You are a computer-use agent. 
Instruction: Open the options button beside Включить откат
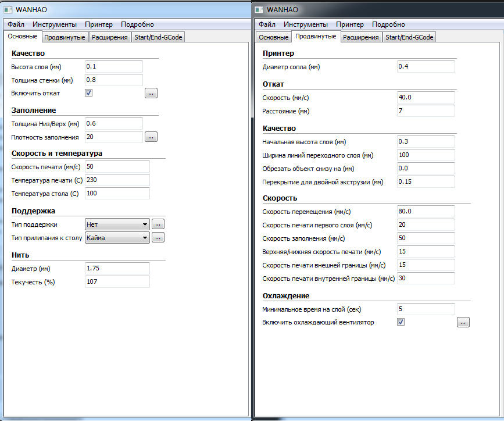tap(151, 93)
